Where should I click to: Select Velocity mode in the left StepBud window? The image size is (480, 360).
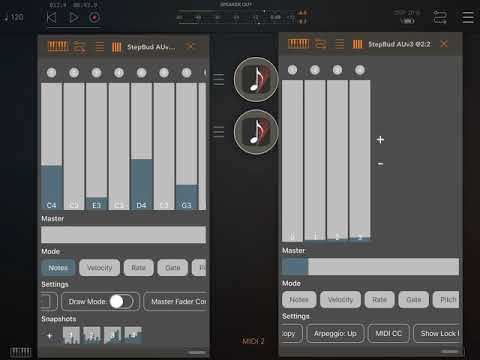click(99, 268)
